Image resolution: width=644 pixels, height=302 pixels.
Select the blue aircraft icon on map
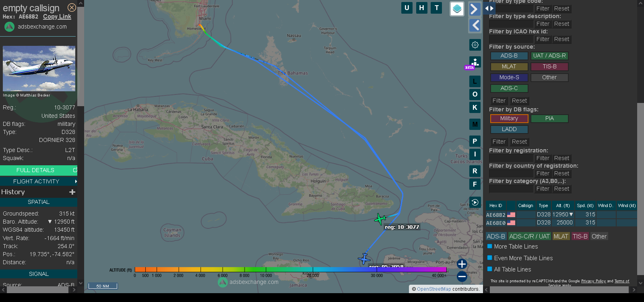tap(364, 259)
